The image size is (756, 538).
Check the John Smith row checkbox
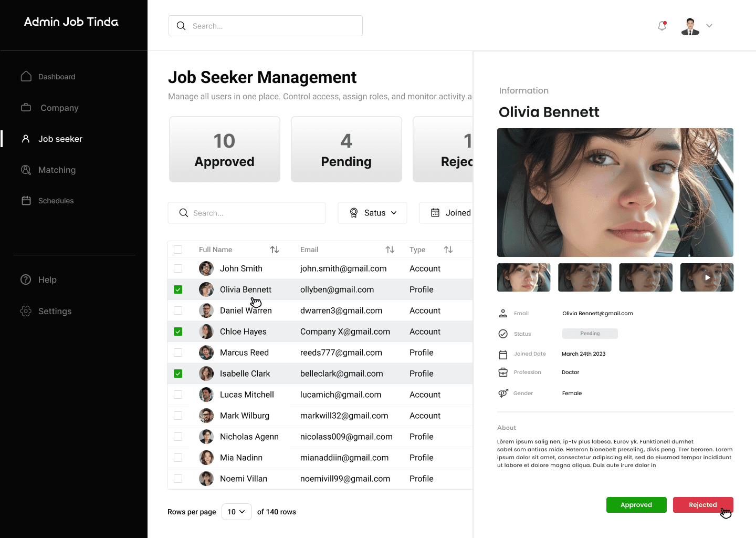pyautogui.click(x=178, y=268)
